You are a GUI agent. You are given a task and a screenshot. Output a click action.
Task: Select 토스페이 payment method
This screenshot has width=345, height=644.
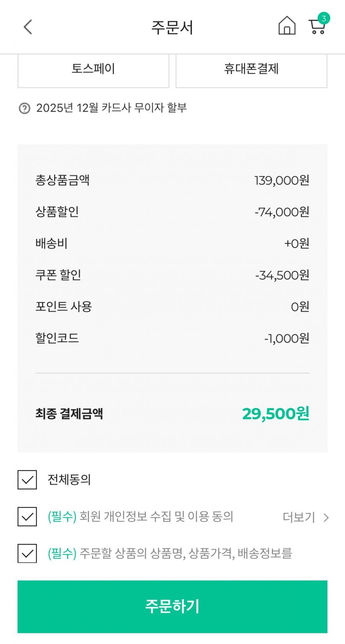[x=93, y=69]
